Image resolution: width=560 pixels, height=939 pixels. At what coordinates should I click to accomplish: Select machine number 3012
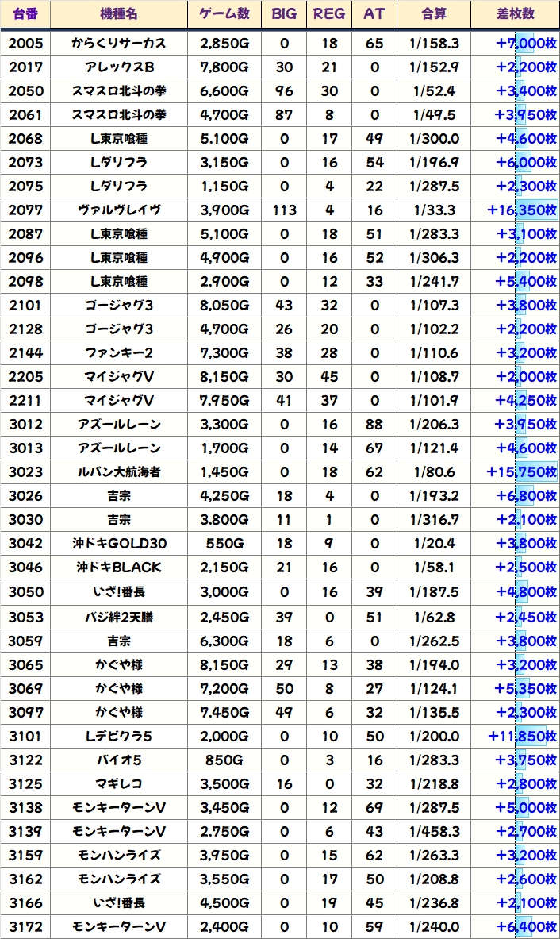[x=25, y=424]
